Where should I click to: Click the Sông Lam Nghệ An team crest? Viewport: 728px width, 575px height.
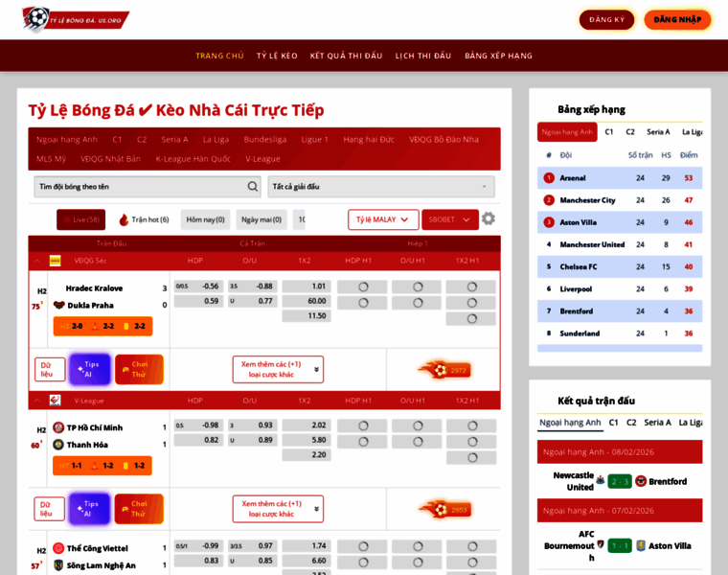(58, 565)
